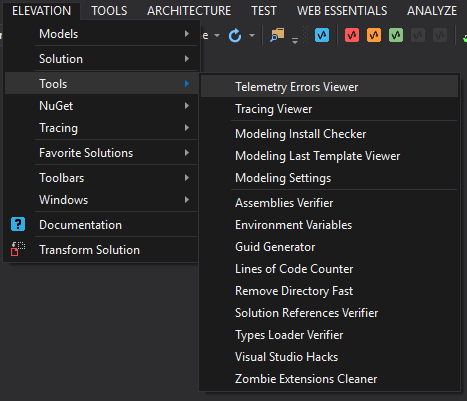This screenshot has height=401, width=467.
Task: Launch Assemblies Verifier
Action: (x=329, y=203)
